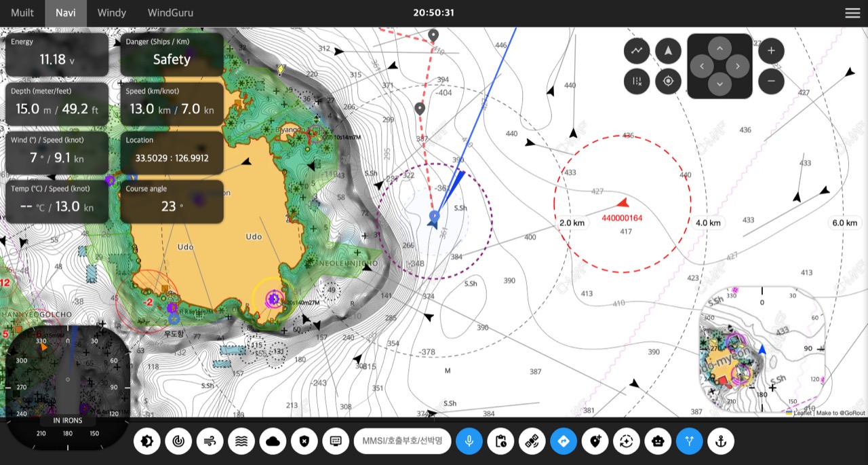Open the robot assistant icon
The height and width of the screenshot is (465, 868).
pos(658,441)
